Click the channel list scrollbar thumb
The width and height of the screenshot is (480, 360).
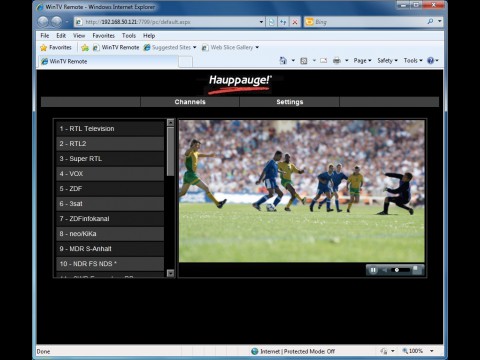(x=170, y=151)
